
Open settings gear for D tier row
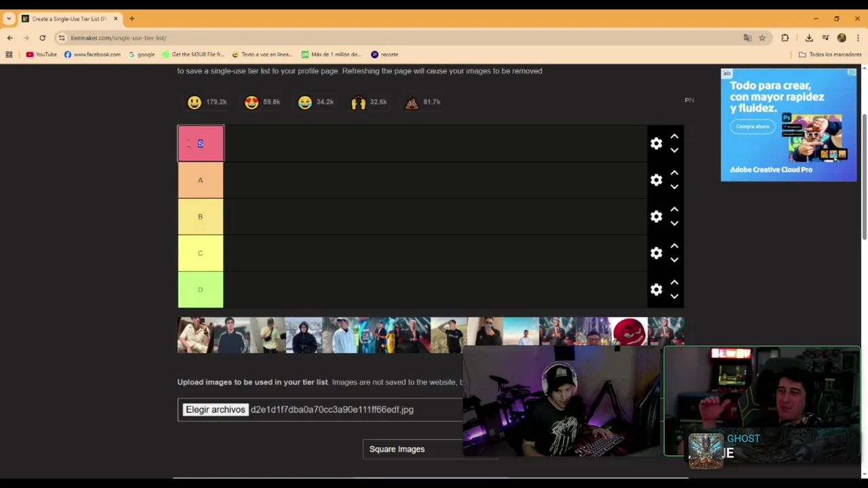(656, 290)
